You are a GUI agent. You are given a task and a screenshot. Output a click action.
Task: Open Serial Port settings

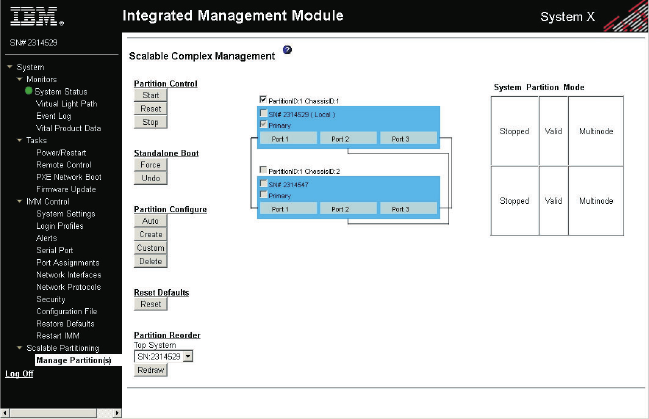point(55,250)
